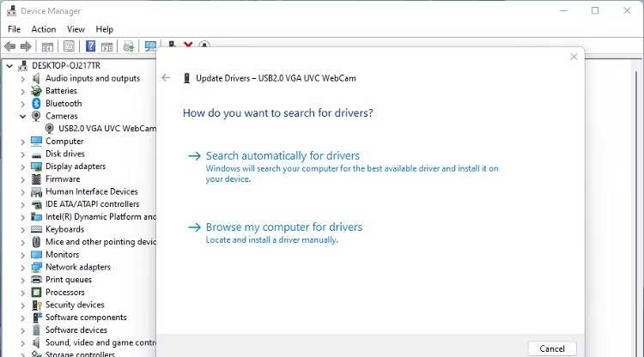Click the Cameras category icon
The width and height of the screenshot is (644, 357).
pyautogui.click(x=36, y=116)
